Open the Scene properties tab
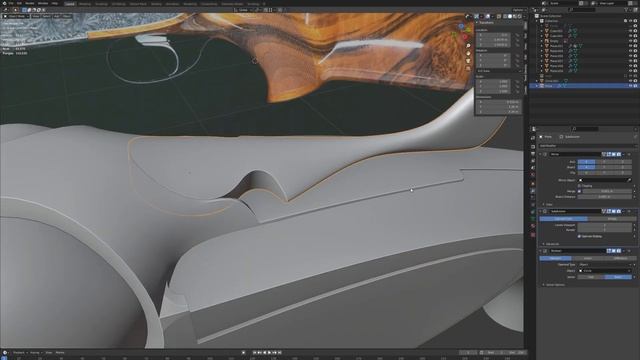The width and height of the screenshot is (640, 360). click(x=533, y=167)
